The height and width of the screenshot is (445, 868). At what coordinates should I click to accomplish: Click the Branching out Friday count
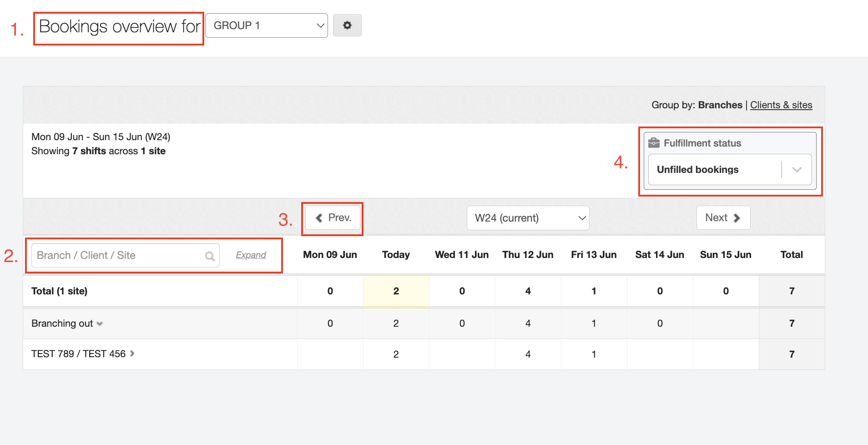click(x=594, y=324)
